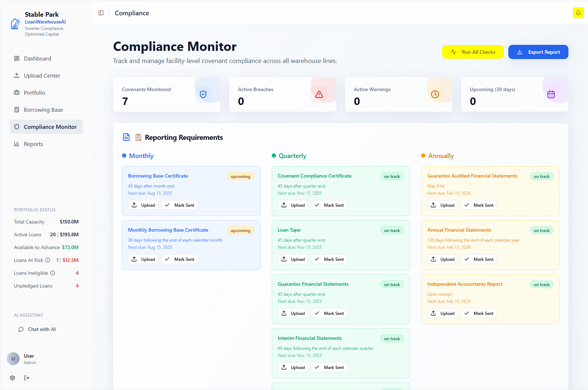
Task: Click the info icon next to Loans At Risk
Action: click(x=47, y=260)
